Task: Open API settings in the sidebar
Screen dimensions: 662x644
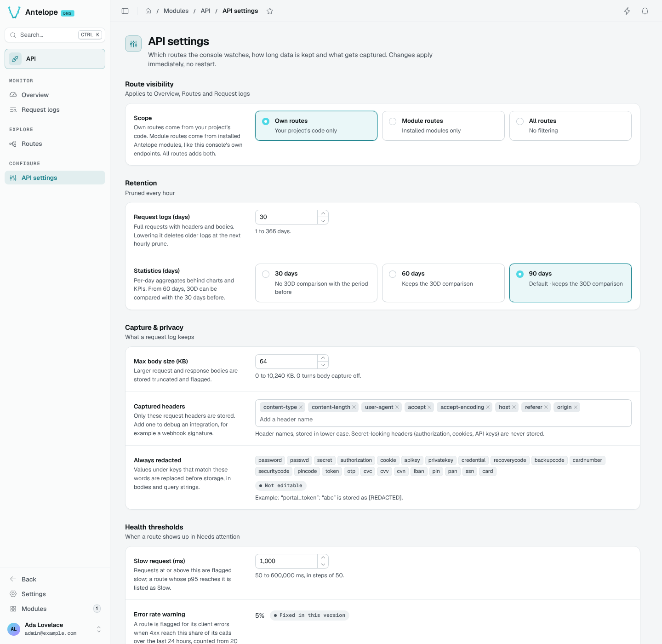Action: 55,178
